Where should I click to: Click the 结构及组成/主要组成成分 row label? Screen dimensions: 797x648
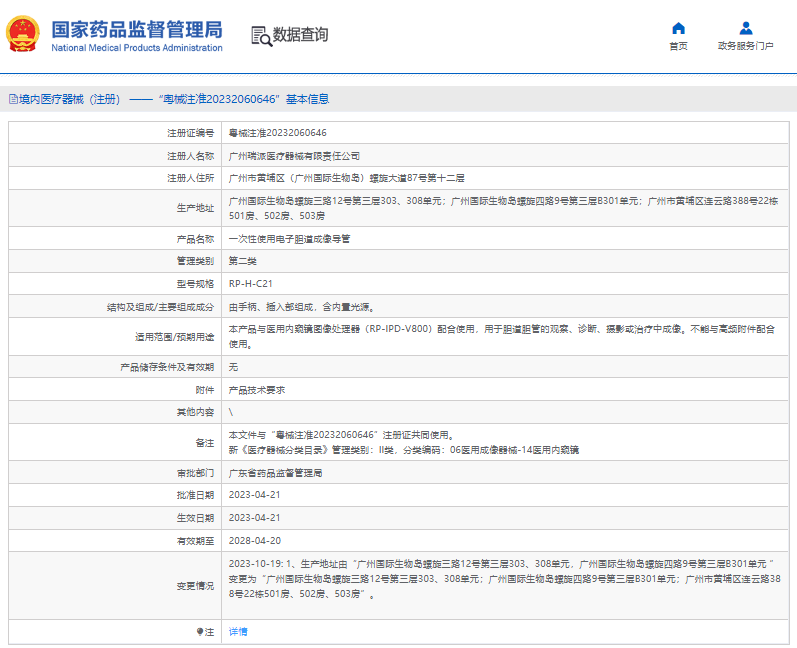[160, 307]
